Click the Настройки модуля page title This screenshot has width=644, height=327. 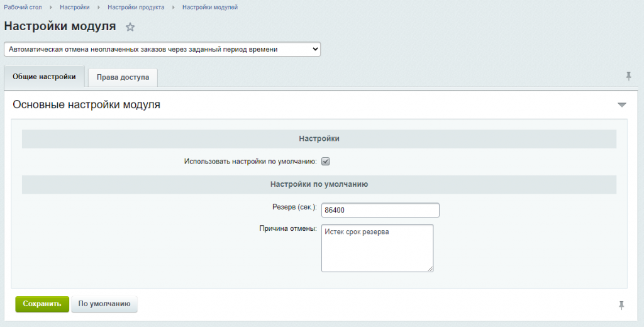click(x=60, y=26)
